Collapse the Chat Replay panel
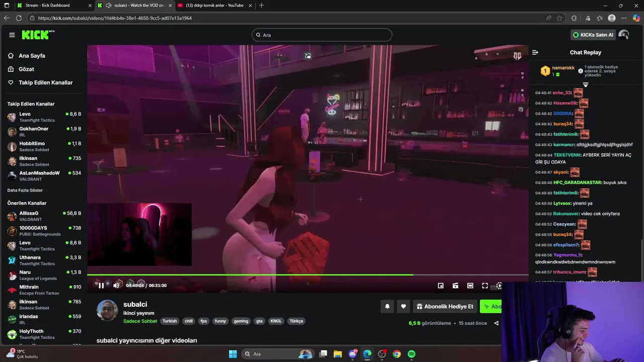Screen dimensions: 644x362 coord(535,52)
